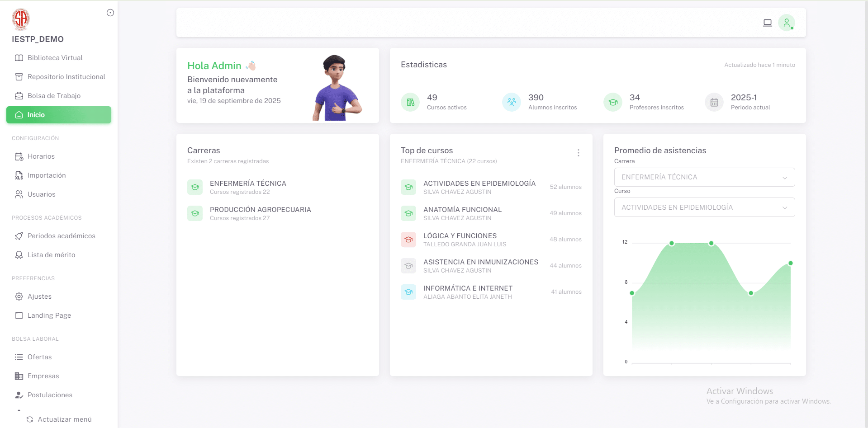
Task: Open Biblioteca Virtual from the sidebar
Action: [55, 58]
